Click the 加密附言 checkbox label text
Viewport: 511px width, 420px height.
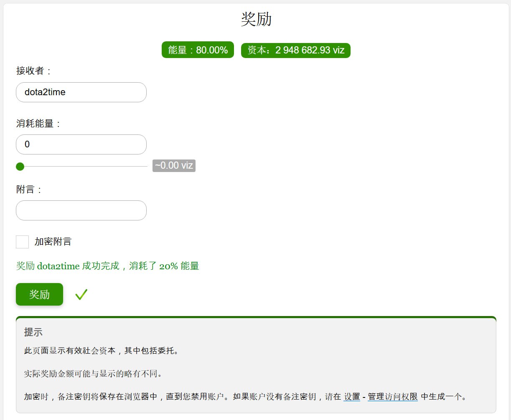53,242
